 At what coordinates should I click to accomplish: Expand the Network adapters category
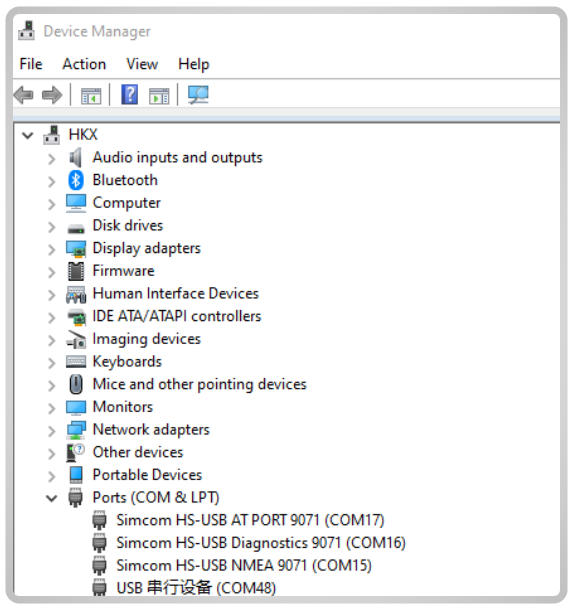pos(51,430)
